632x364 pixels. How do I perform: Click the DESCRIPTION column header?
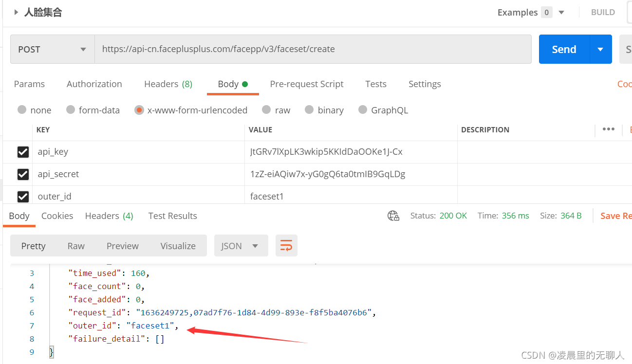pos(485,130)
